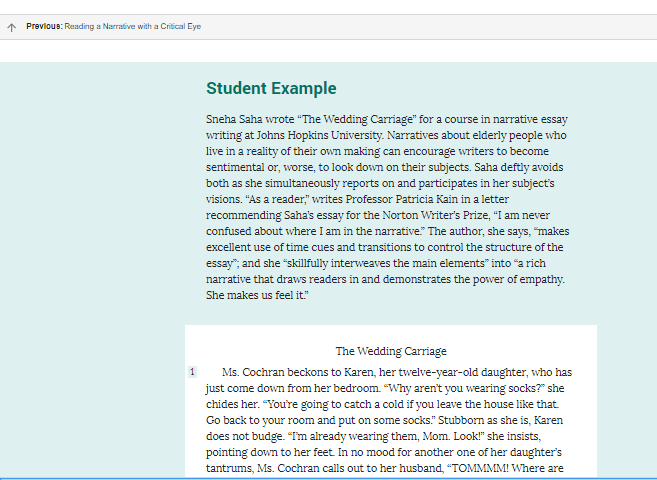Click the line with TOMMMM! Where are
Image resolution: width=657 pixels, height=480 pixels.
coord(385,468)
